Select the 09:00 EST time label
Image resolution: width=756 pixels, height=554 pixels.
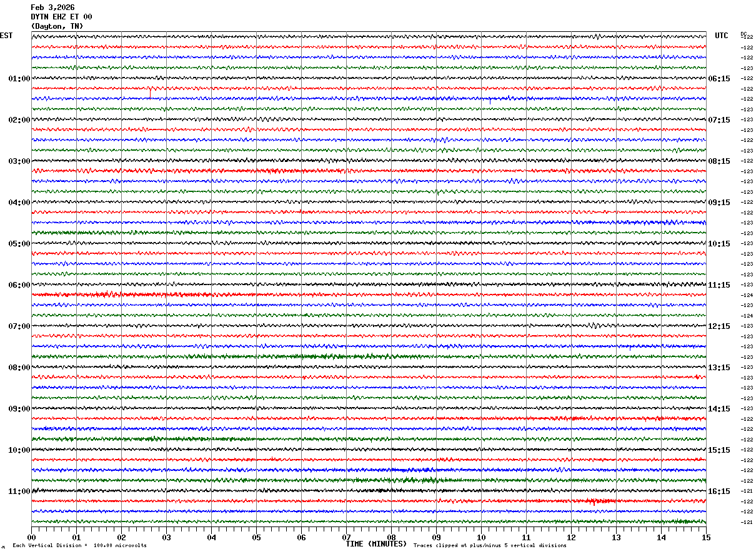[19, 409]
